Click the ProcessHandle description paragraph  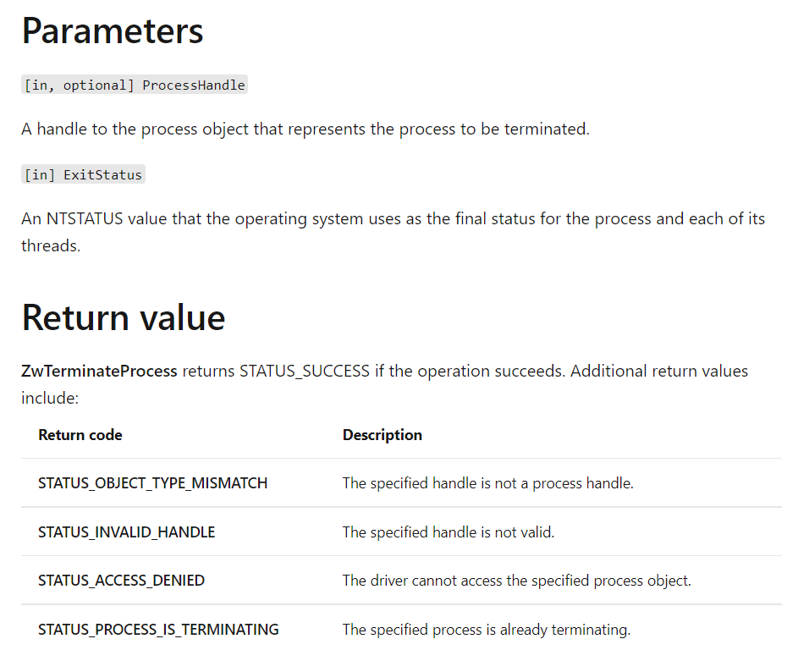point(305,129)
